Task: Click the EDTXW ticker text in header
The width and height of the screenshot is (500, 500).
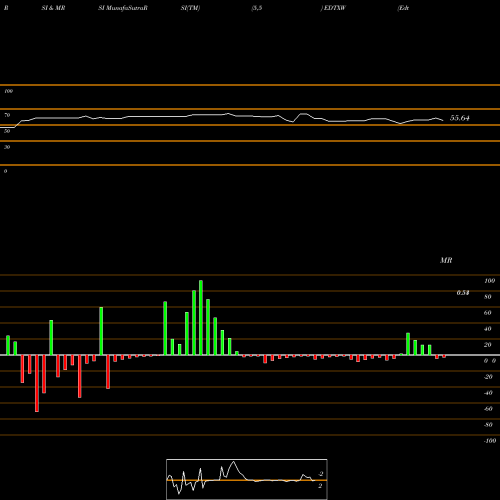Action: click(x=335, y=8)
